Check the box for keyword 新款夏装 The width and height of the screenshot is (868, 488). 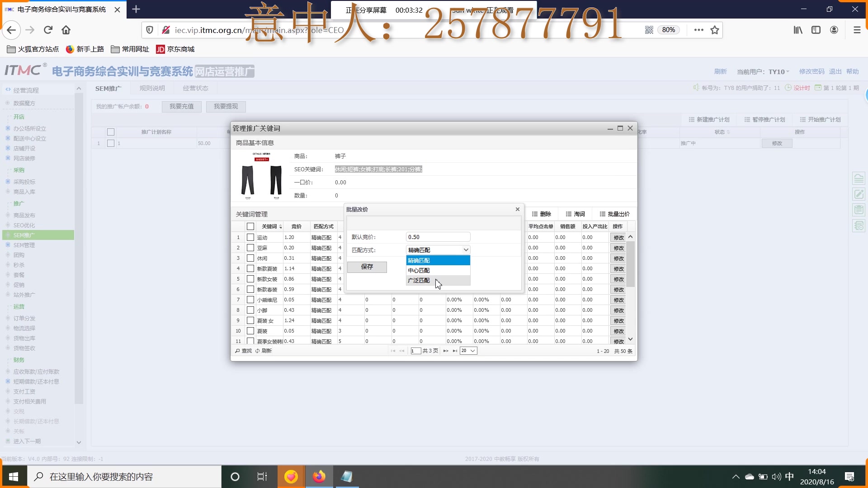[250, 268]
